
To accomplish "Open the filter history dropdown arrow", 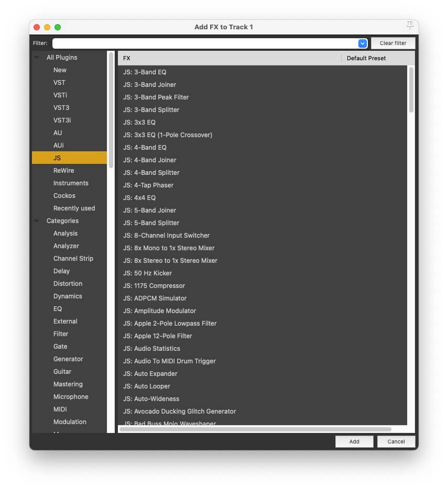I will 362,43.
